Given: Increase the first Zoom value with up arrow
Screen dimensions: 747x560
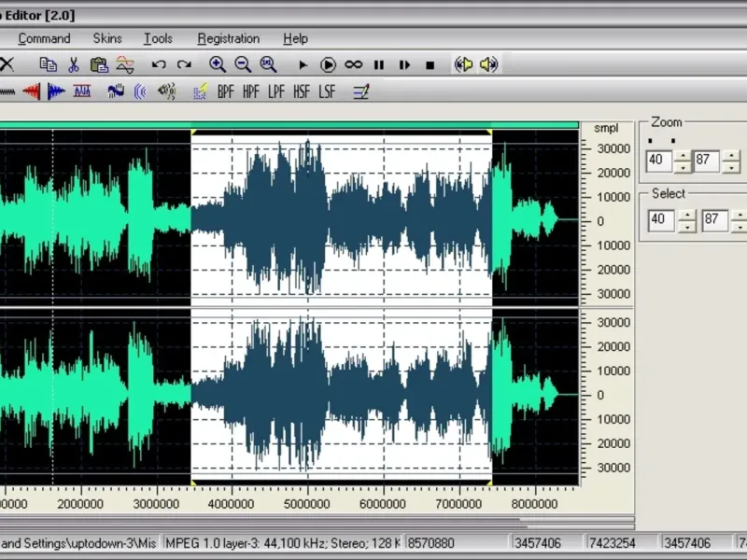Looking at the screenshot, I should (x=683, y=154).
